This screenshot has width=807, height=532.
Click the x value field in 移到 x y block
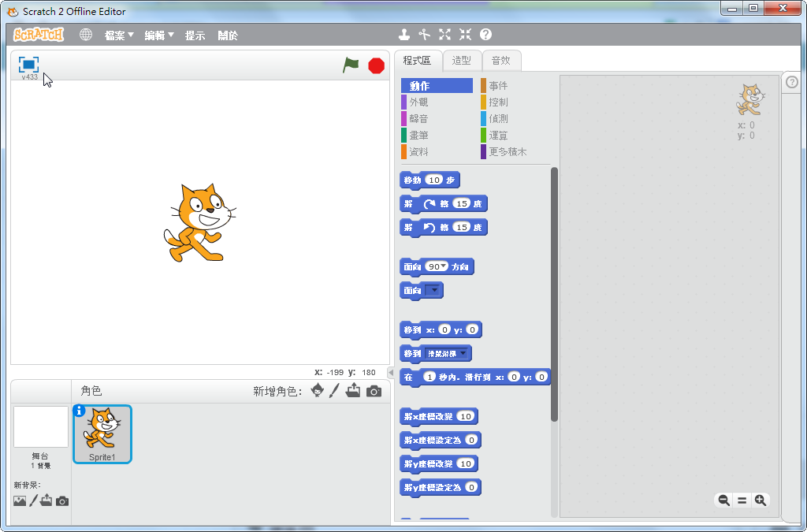coord(444,329)
